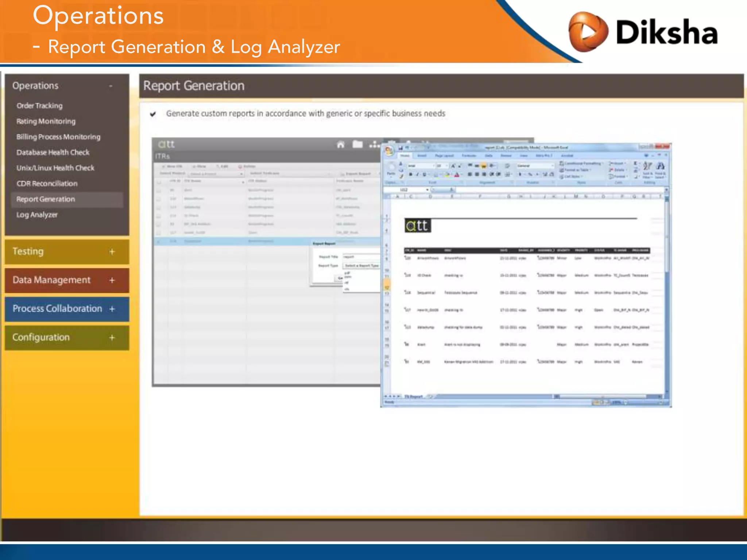Image resolution: width=747 pixels, height=560 pixels.
Task: Expand the Data Management section
Action: (x=112, y=280)
